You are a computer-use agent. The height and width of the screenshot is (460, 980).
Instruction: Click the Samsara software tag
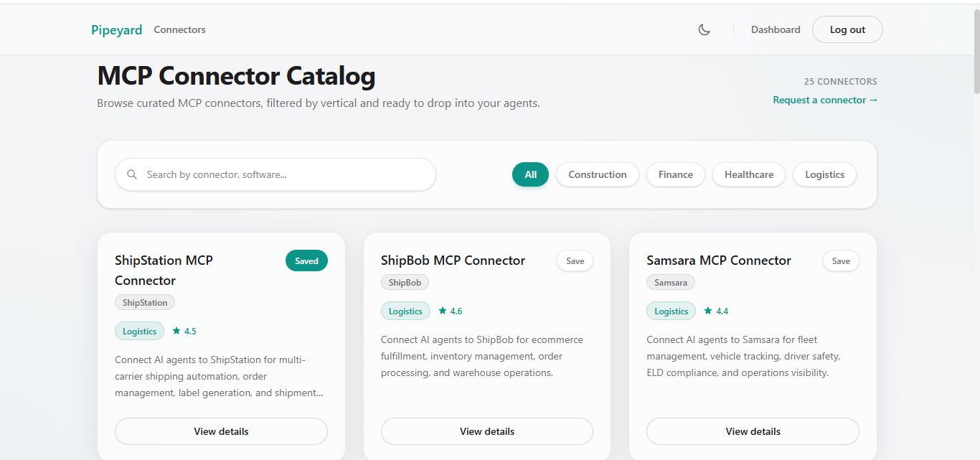point(671,283)
